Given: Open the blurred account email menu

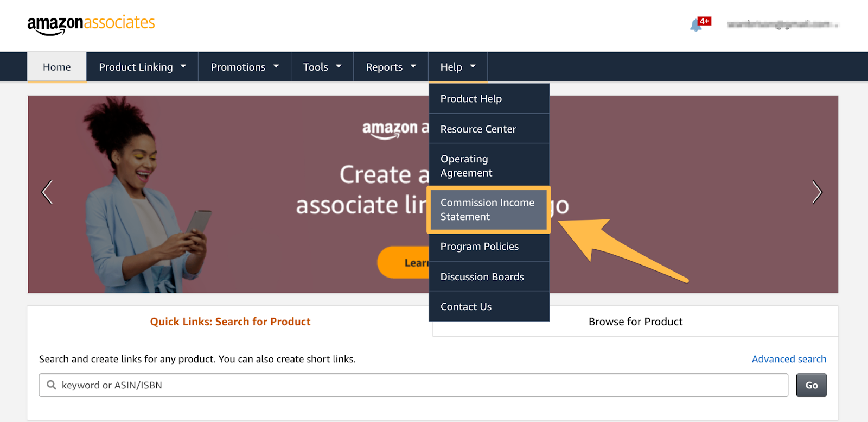Looking at the screenshot, I should (x=782, y=24).
